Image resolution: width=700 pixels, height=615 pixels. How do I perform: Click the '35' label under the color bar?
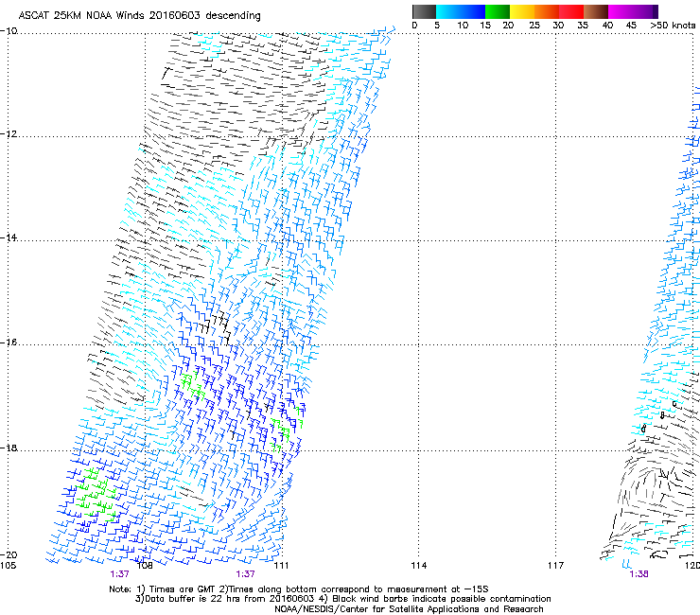pos(583,26)
